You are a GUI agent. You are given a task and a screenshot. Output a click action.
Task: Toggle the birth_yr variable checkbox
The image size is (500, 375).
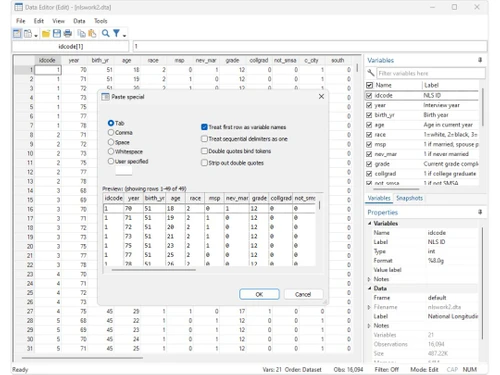(x=369, y=115)
